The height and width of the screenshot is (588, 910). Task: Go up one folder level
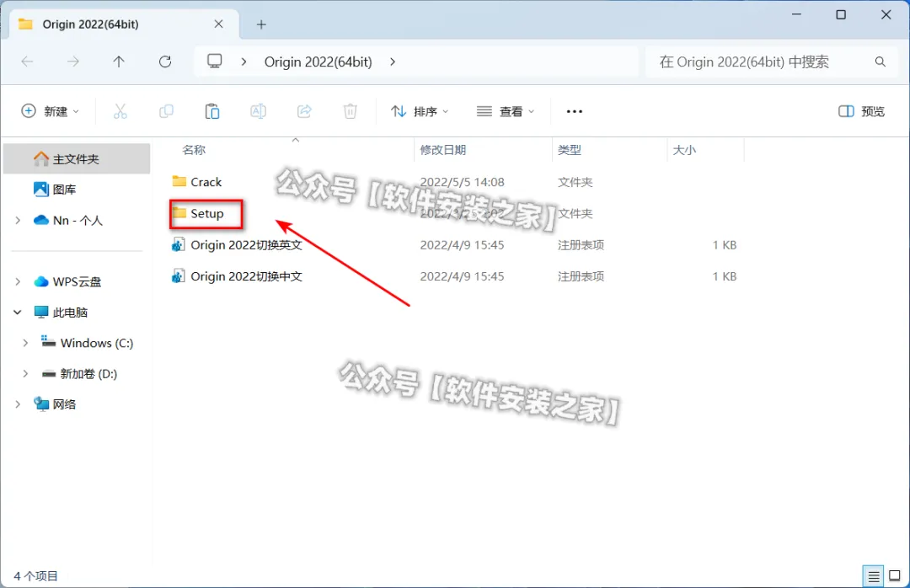[x=119, y=61]
